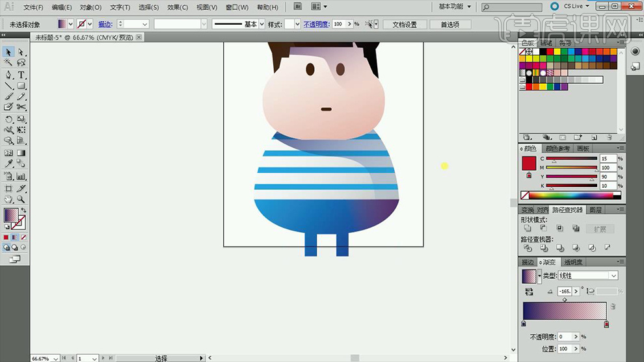Pick the Scissors tool
The width and height of the screenshot is (644, 362).
tap(21, 107)
